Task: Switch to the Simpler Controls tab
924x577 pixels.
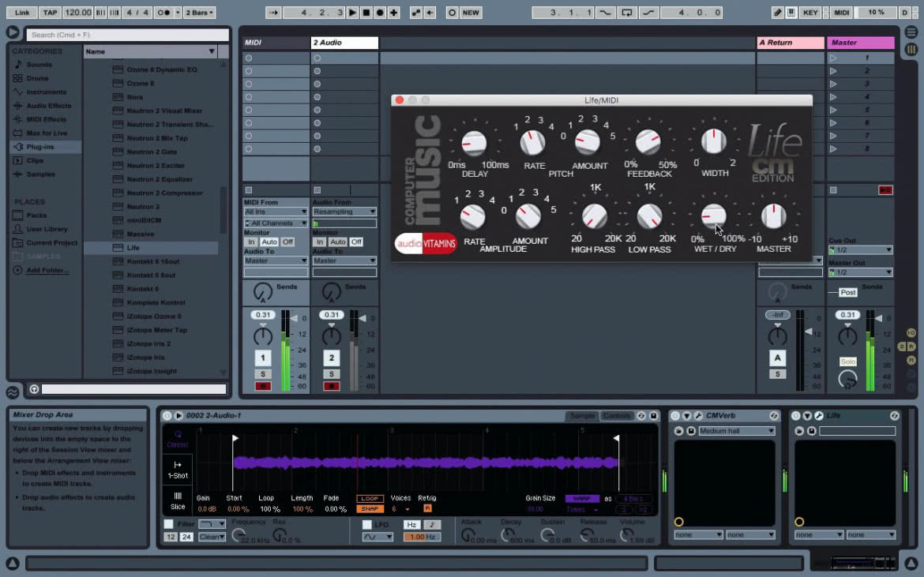Action: (616, 416)
